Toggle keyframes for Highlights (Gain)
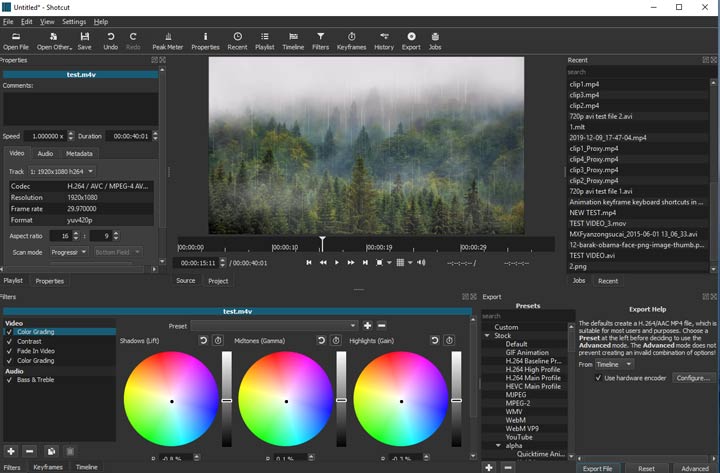The width and height of the screenshot is (720, 473). pos(449,340)
